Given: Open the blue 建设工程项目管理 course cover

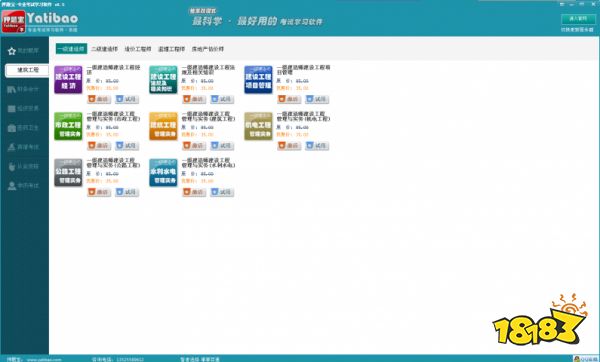Looking at the screenshot, I should 258,80.
